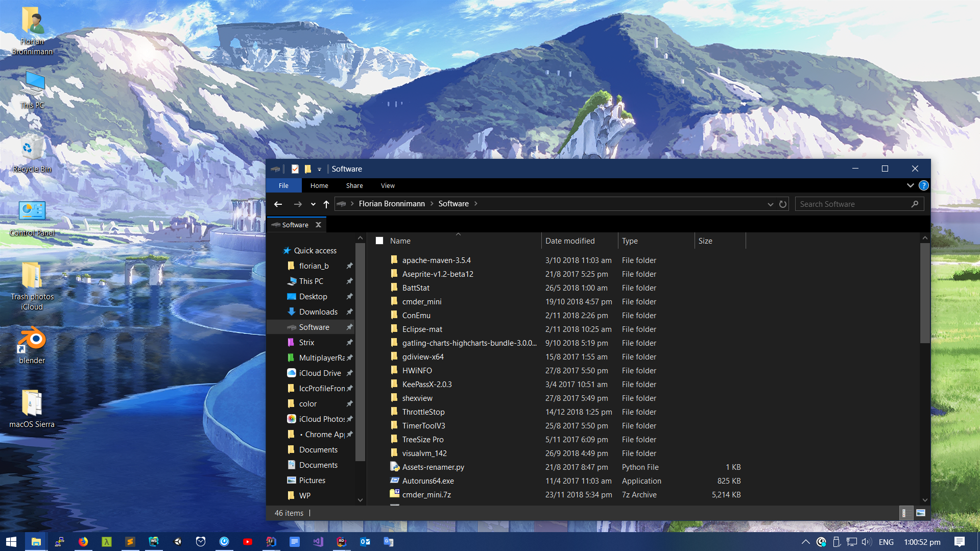Image resolution: width=980 pixels, height=551 pixels.
Task: Open address bar history dropdown
Action: [770, 204]
